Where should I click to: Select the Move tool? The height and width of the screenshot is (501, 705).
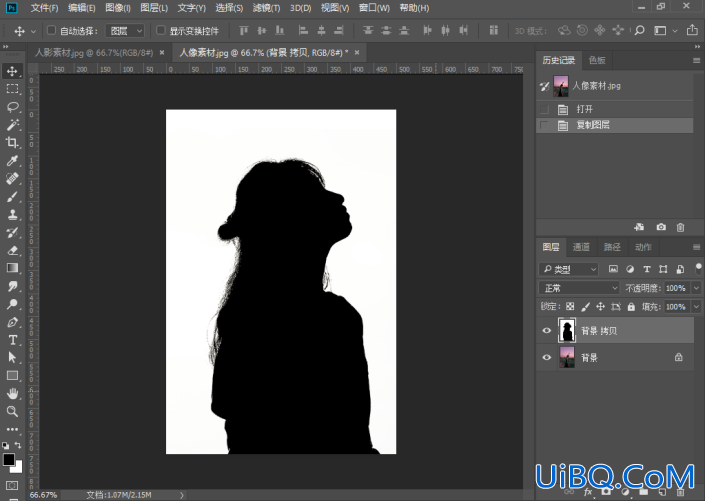[x=12, y=71]
